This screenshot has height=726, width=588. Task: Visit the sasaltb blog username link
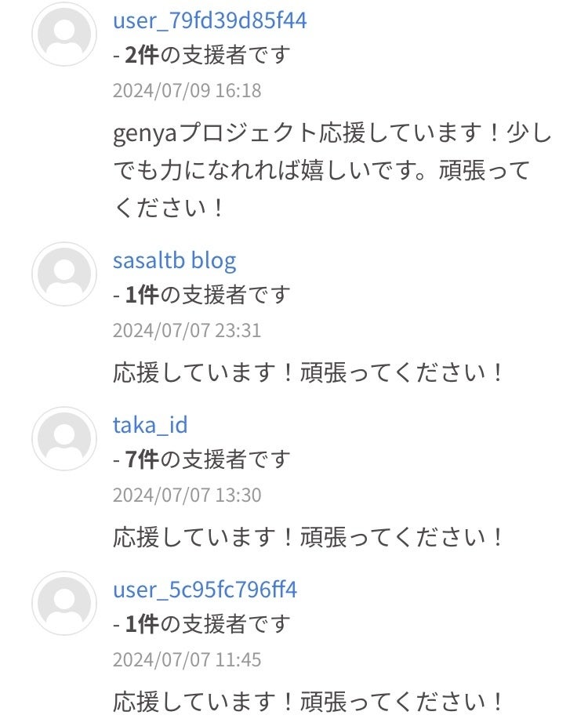click(174, 260)
